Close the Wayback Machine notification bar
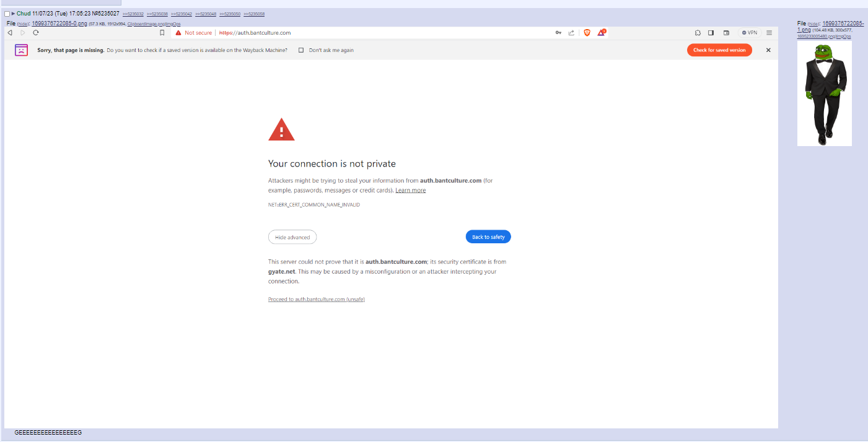868x442 pixels. (x=768, y=50)
